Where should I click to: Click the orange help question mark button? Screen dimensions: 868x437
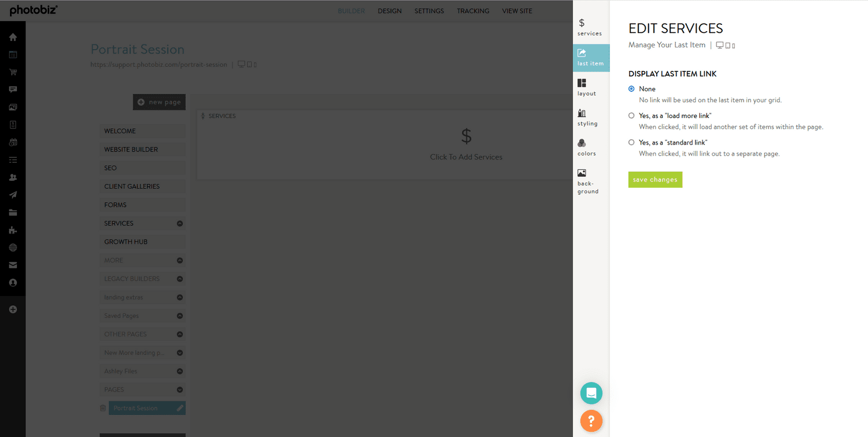point(591,420)
